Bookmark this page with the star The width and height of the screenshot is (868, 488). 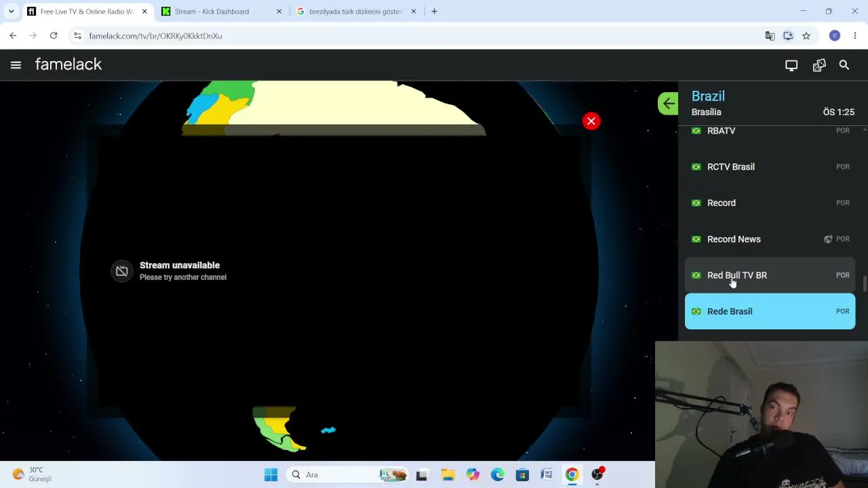coord(806,36)
